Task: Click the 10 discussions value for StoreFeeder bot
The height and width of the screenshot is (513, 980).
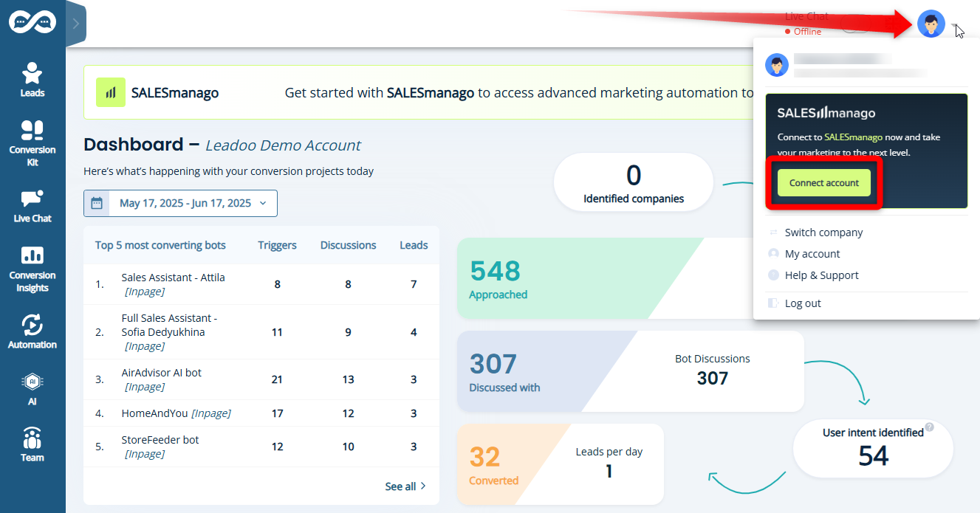Action: click(348, 447)
